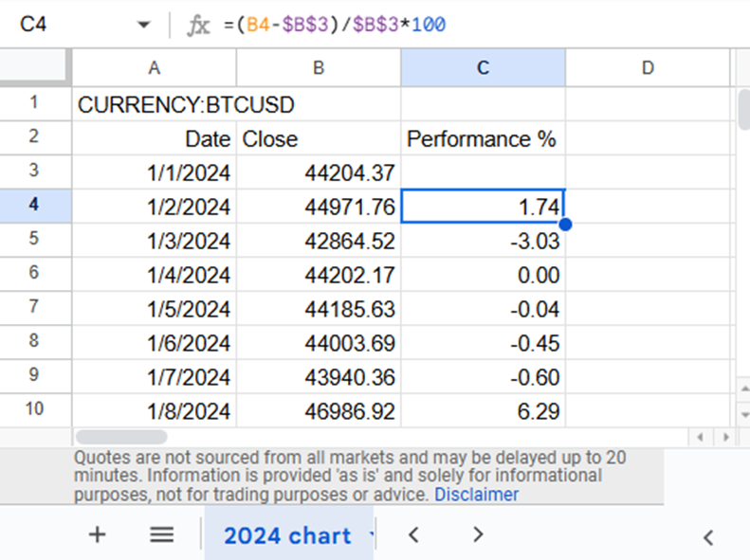This screenshot has height=560, width=750.
Task: Select the cell with date 1/8/2024
Action: pos(154,411)
